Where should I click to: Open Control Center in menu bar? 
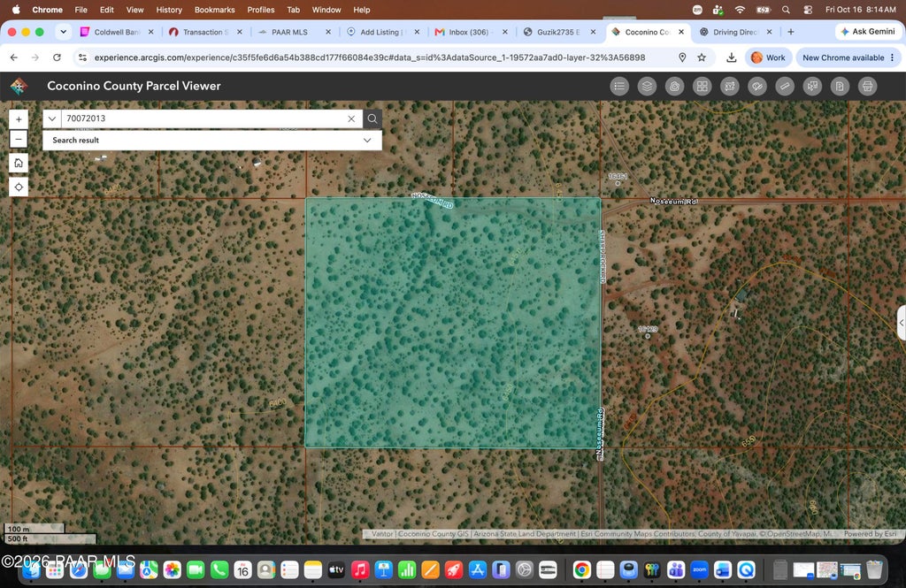point(808,9)
